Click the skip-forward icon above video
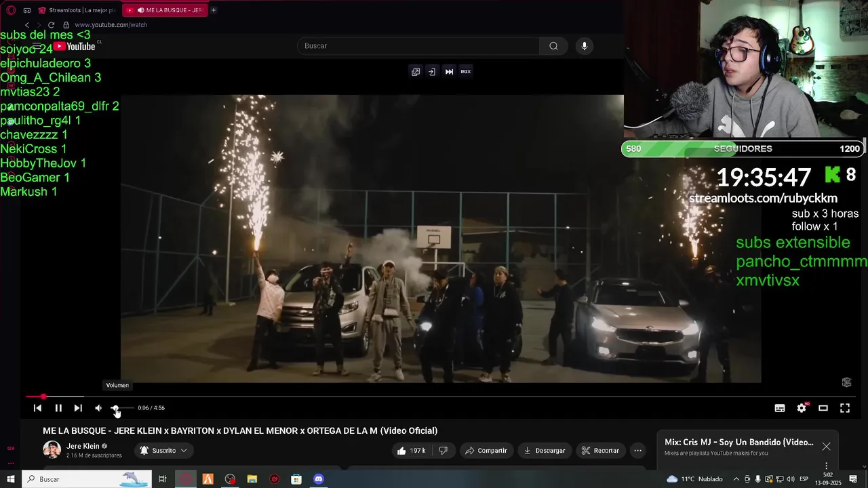The width and height of the screenshot is (868, 488). pyautogui.click(x=449, y=71)
